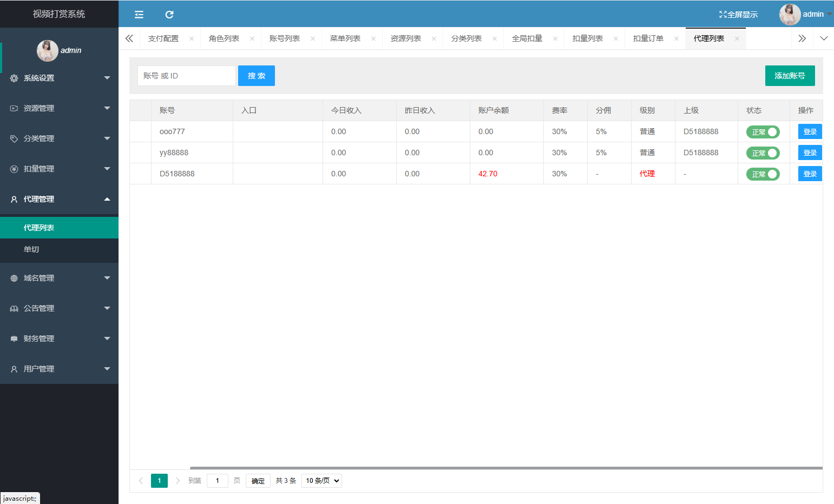This screenshot has width=834, height=504.
Task: Collapse the 代理管理 menu
Action: coord(59,200)
